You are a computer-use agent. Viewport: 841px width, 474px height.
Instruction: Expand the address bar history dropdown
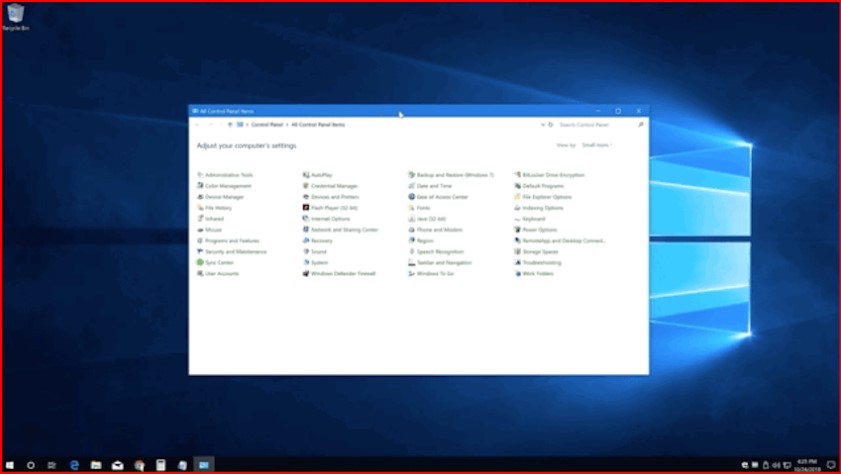542,125
